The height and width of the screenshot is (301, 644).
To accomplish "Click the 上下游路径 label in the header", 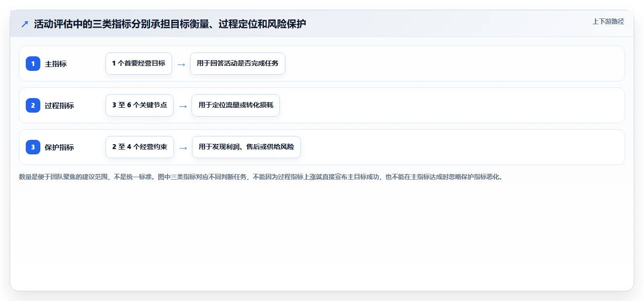I will point(608,21).
